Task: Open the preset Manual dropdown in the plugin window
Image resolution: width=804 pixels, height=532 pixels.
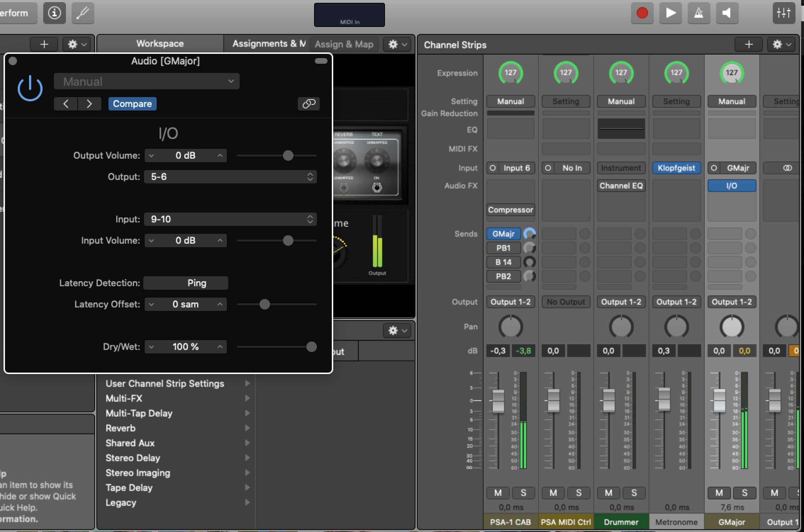Action: point(146,81)
